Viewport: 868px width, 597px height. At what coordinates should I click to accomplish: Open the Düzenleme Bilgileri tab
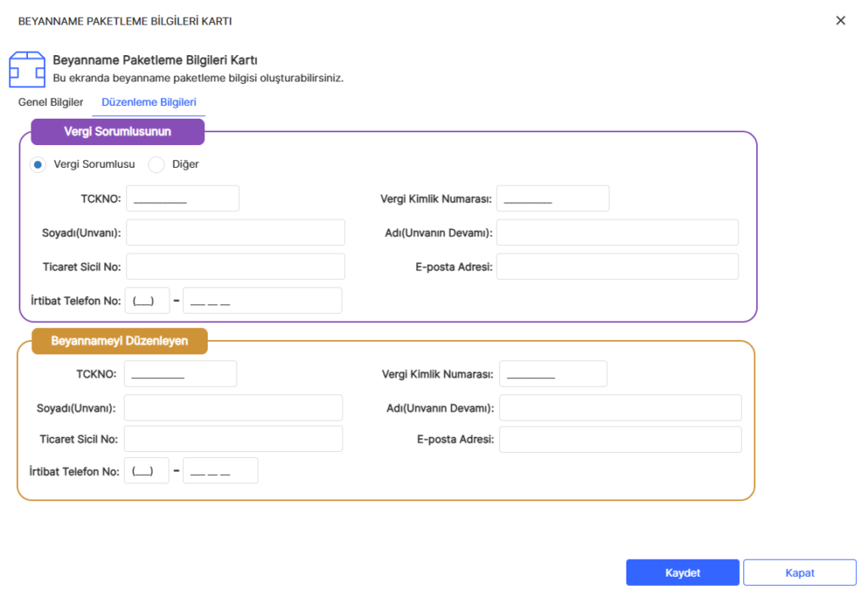coord(148,102)
